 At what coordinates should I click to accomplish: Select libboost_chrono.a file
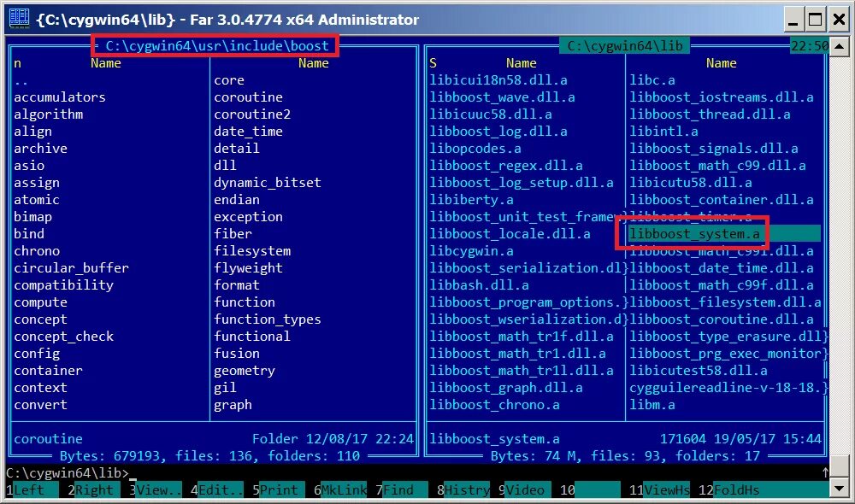494,405
